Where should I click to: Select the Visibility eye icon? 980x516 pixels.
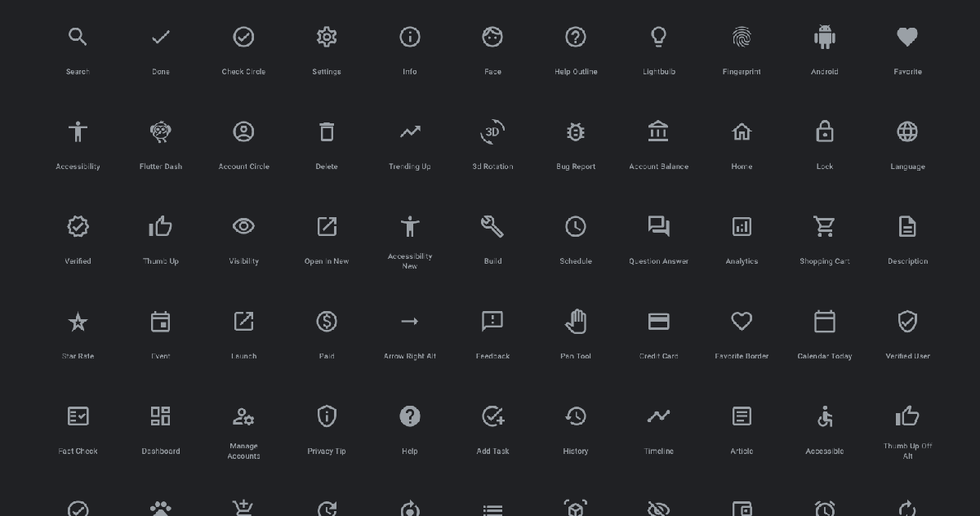(243, 226)
